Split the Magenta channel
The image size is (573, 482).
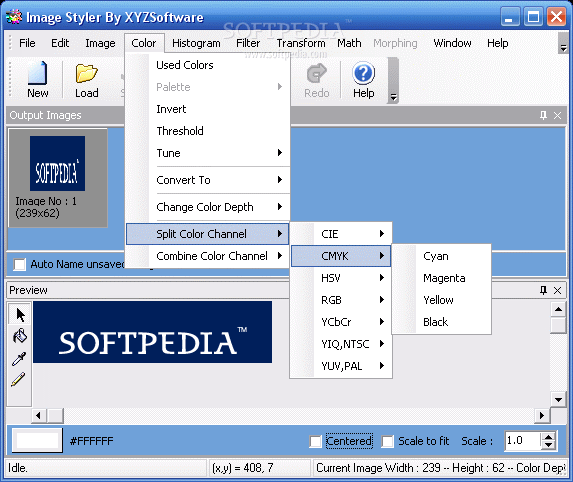pos(441,278)
